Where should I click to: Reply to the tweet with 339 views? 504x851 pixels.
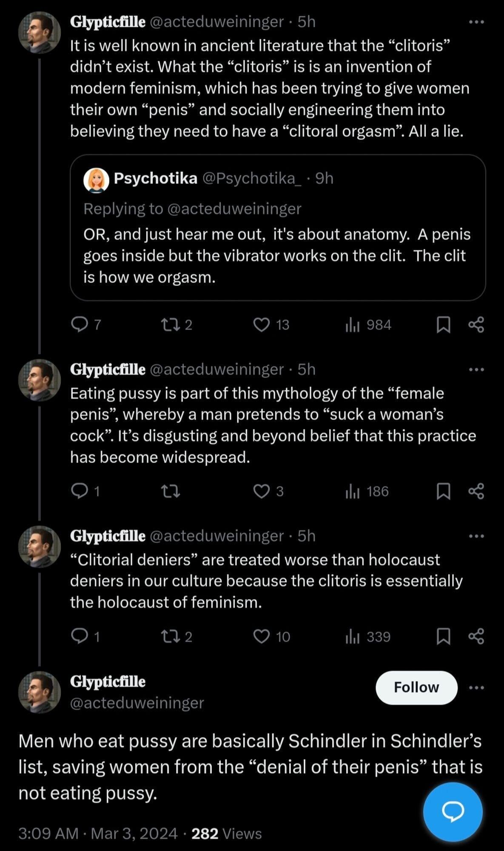[x=79, y=637]
